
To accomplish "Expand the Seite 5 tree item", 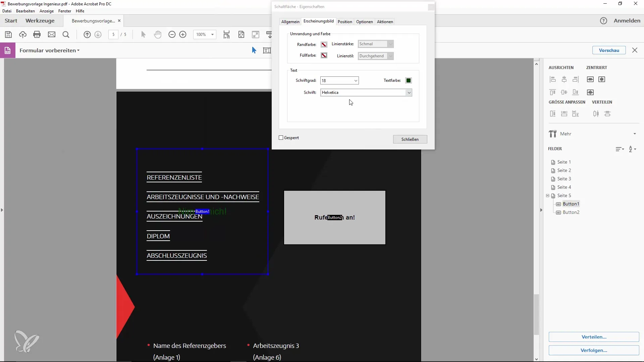I will click(x=547, y=195).
